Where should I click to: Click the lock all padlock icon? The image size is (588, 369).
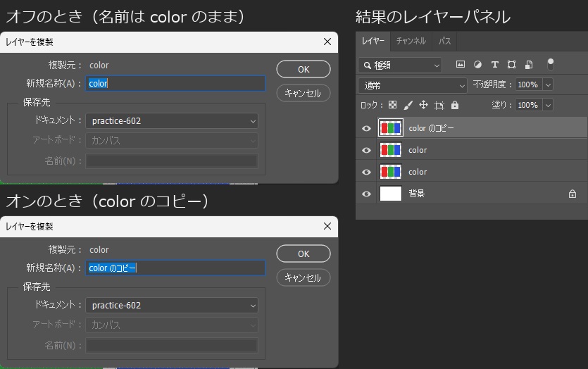coord(455,105)
